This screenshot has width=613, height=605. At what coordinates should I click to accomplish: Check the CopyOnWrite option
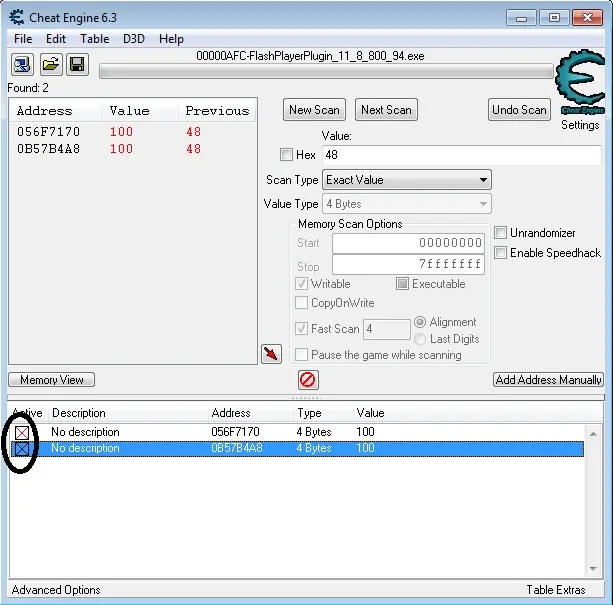301,303
